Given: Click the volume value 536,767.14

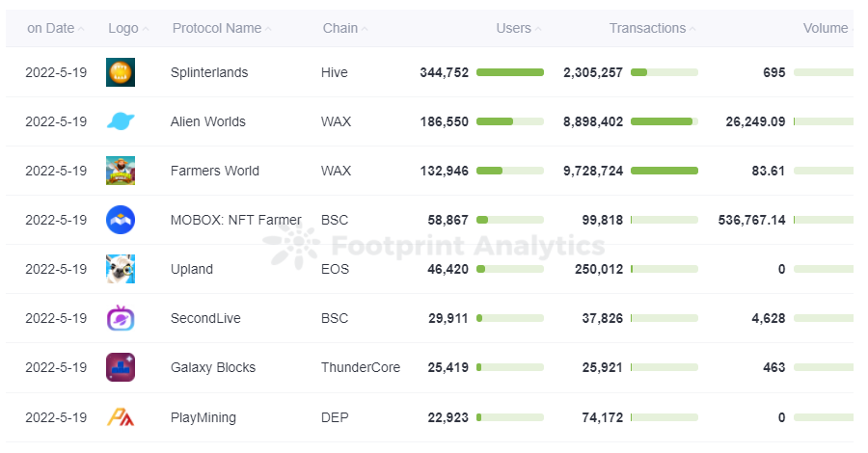Looking at the screenshot, I should point(751,220).
